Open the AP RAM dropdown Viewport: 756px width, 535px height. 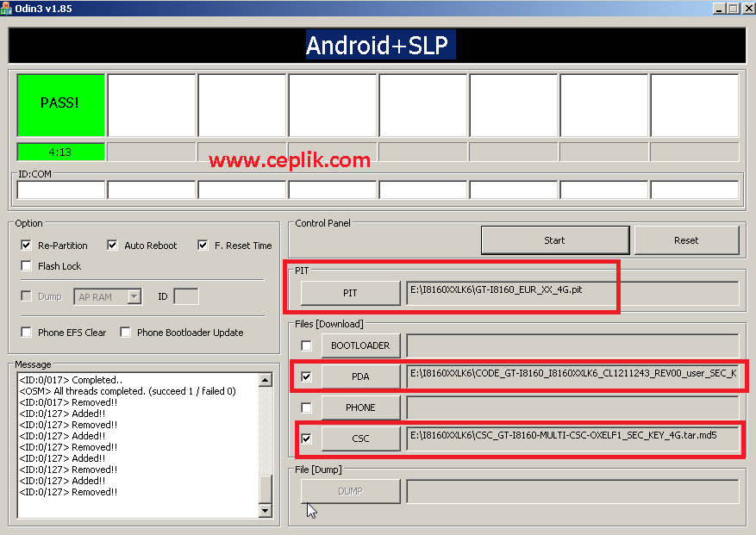pyautogui.click(x=134, y=296)
